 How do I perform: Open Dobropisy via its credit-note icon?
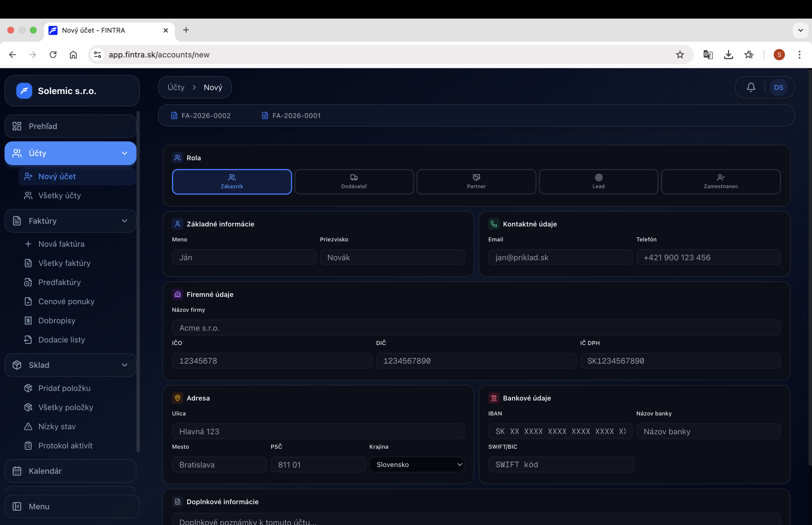[x=28, y=321]
